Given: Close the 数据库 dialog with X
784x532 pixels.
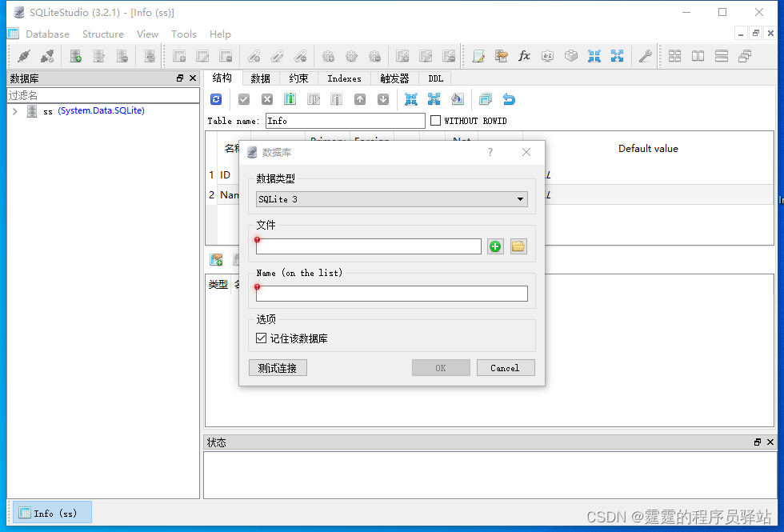Looking at the screenshot, I should click(526, 152).
